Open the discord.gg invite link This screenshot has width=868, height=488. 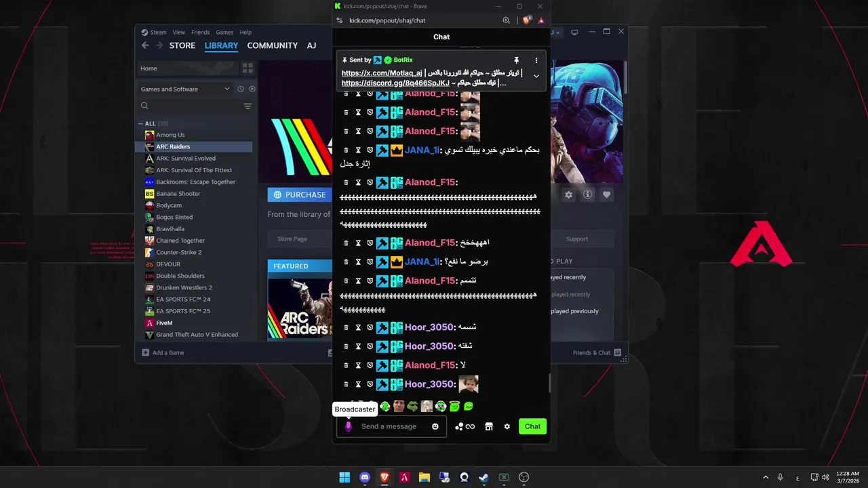coord(395,83)
